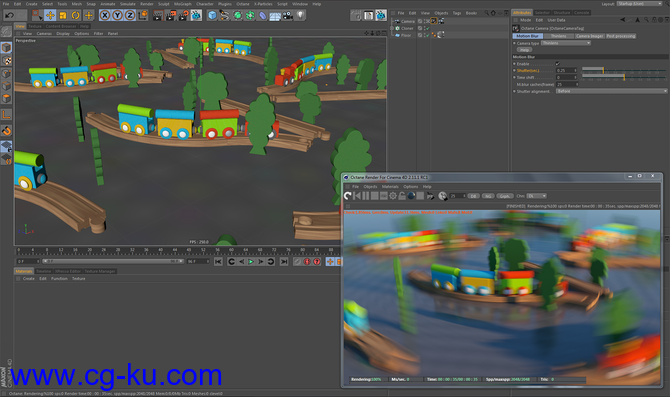Open the Thinlens tab

coord(558,36)
